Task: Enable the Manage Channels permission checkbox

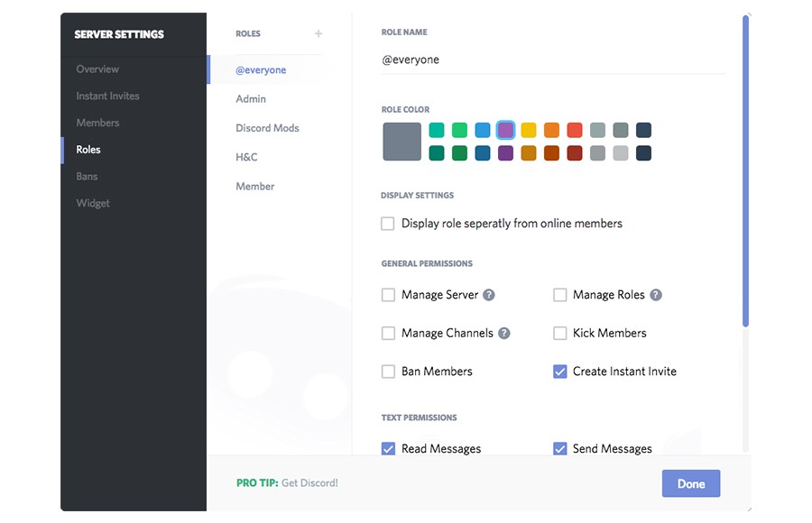Action: click(x=388, y=333)
